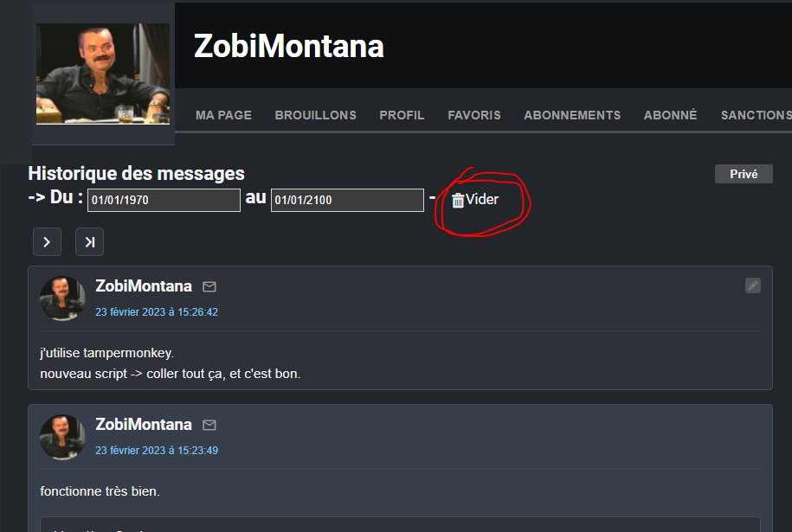Open the large ZobiMontana profile picture

click(103, 74)
